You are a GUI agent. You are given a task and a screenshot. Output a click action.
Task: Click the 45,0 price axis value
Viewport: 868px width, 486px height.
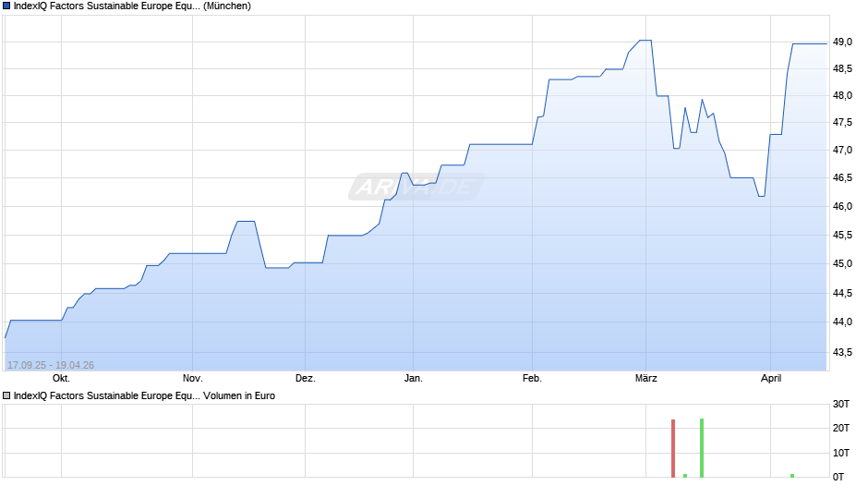point(842,263)
